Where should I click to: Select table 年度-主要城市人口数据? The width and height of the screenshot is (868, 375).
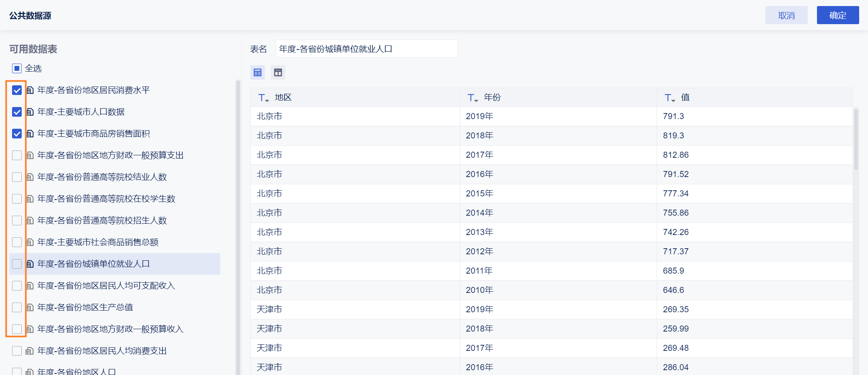(81, 112)
